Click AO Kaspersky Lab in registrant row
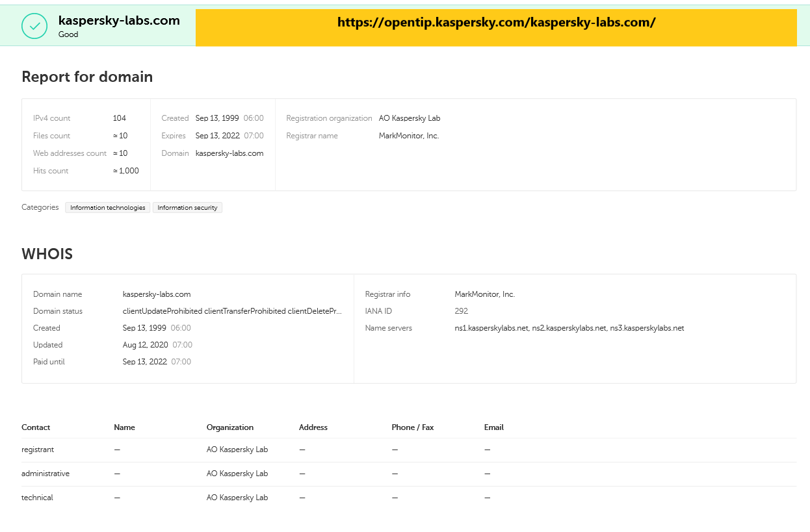The width and height of the screenshot is (810, 532). [237, 450]
